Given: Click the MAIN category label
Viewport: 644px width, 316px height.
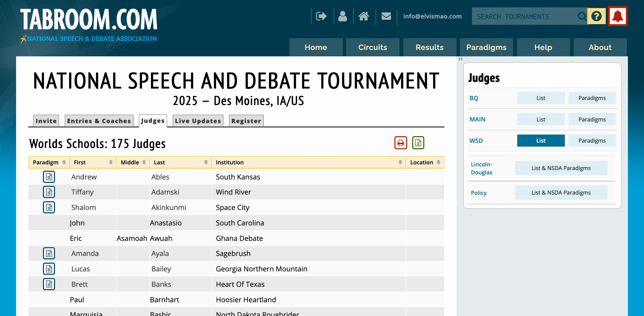Looking at the screenshot, I should click(x=477, y=119).
